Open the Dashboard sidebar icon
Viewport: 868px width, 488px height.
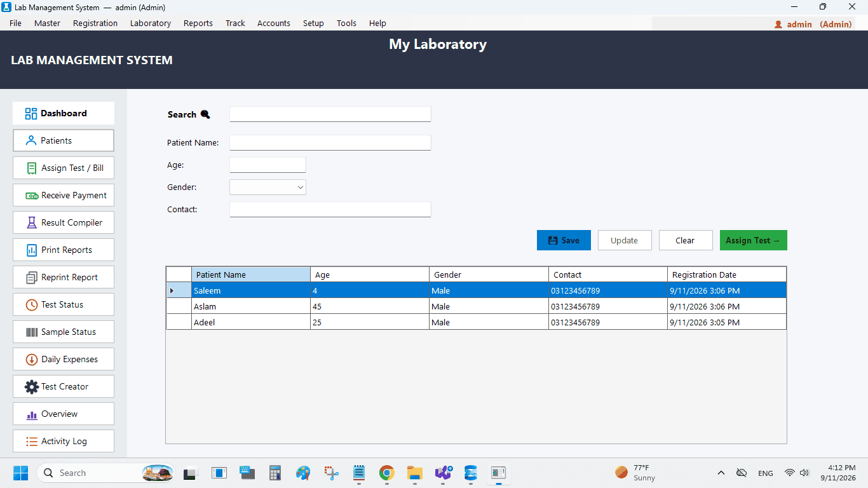[x=31, y=114]
